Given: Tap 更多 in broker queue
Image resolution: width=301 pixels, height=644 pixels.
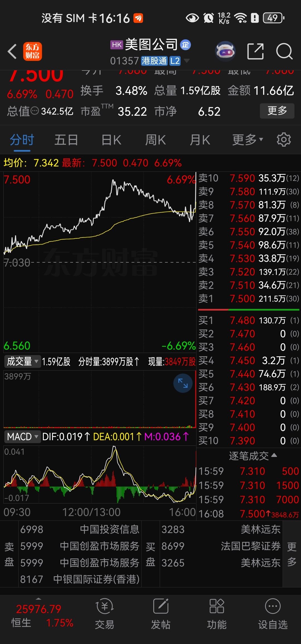Looking at the screenshot, I should pos(292,554).
